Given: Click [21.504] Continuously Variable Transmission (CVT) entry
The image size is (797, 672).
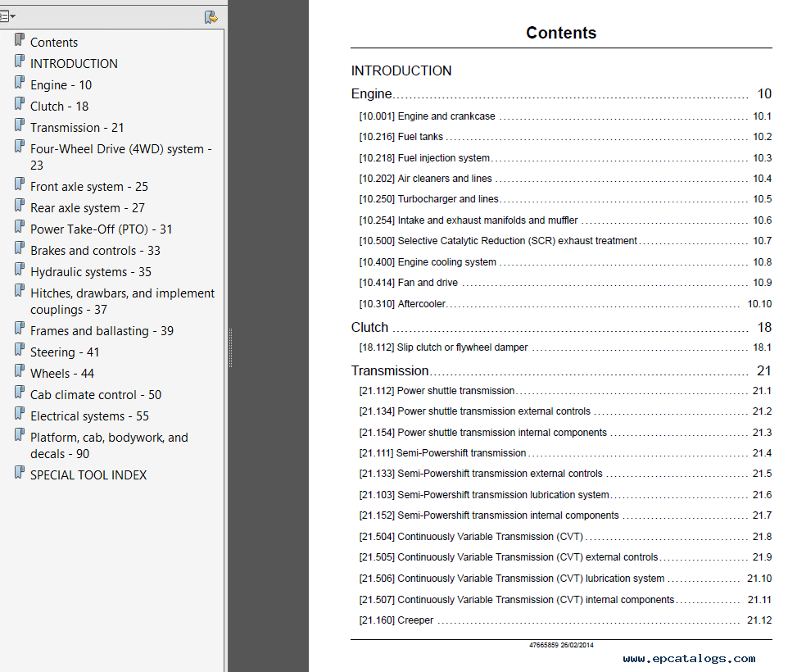Looking at the screenshot, I should pyautogui.click(x=565, y=537).
